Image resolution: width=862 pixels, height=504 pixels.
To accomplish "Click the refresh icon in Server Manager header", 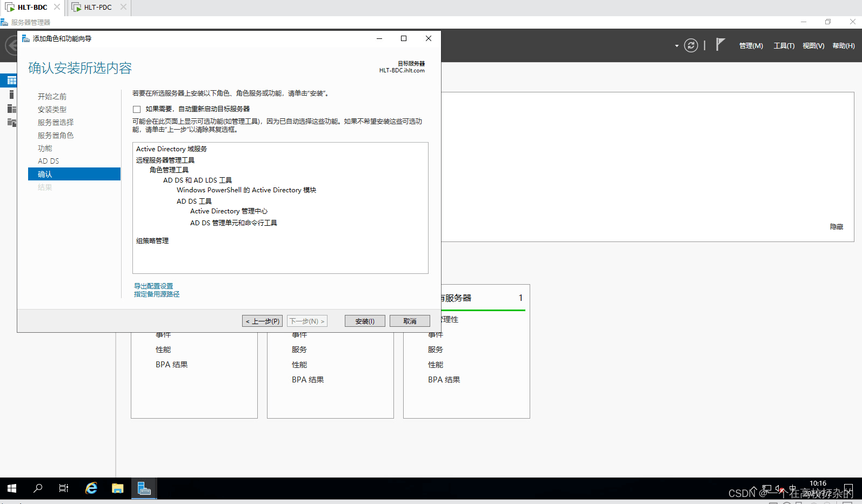I will coord(691,45).
